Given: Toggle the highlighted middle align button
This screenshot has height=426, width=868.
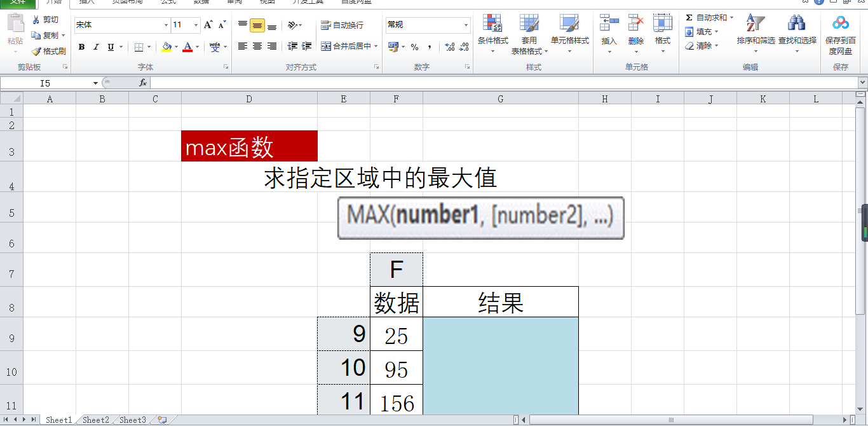Looking at the screenshot, I should coord(257,25).
